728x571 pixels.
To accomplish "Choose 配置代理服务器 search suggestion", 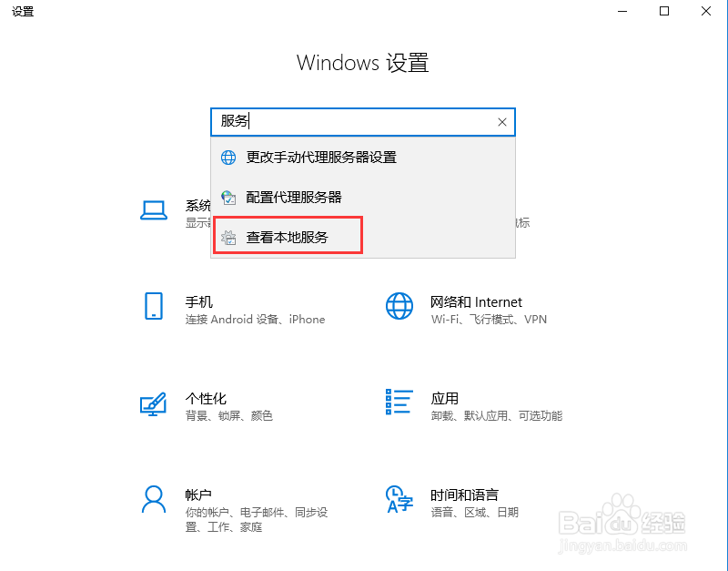I will pos(362,198).
